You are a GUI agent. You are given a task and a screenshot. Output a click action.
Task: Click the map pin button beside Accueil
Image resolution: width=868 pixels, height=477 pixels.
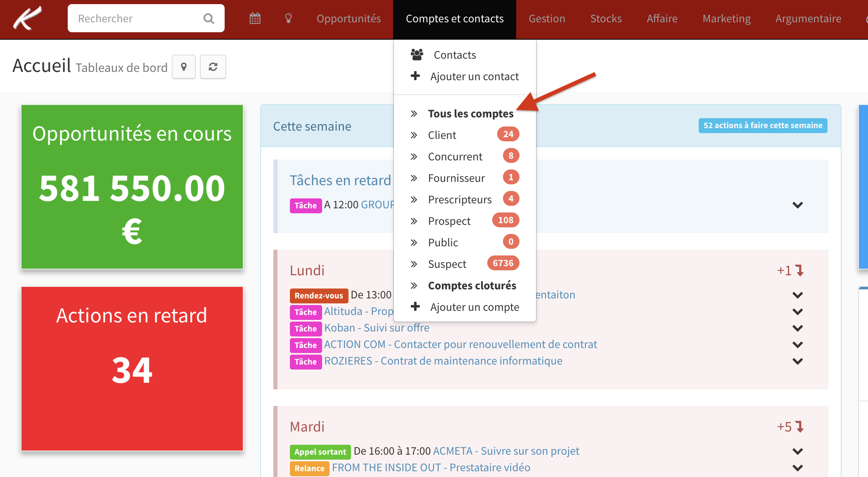(x=184, y=67)
